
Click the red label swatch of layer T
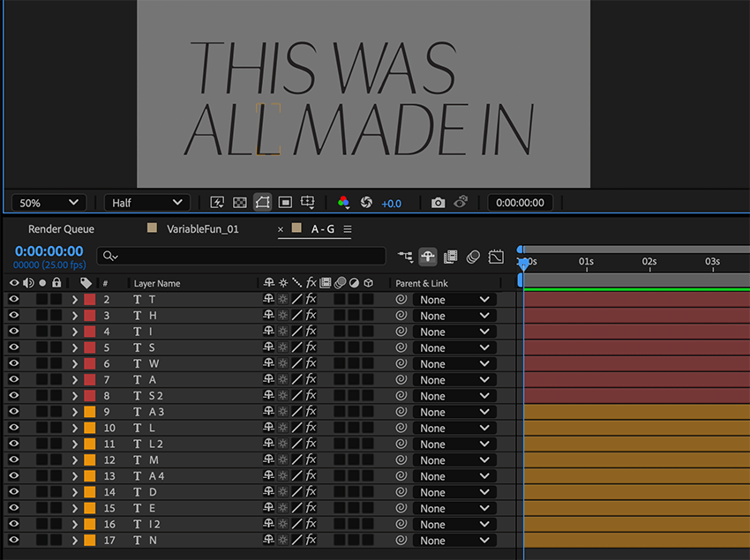(89, 300)
